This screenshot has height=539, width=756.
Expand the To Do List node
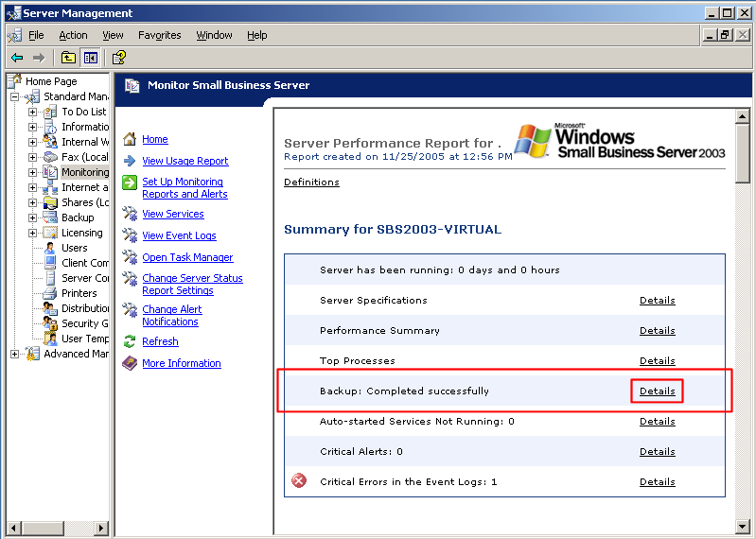pos(32,112)
